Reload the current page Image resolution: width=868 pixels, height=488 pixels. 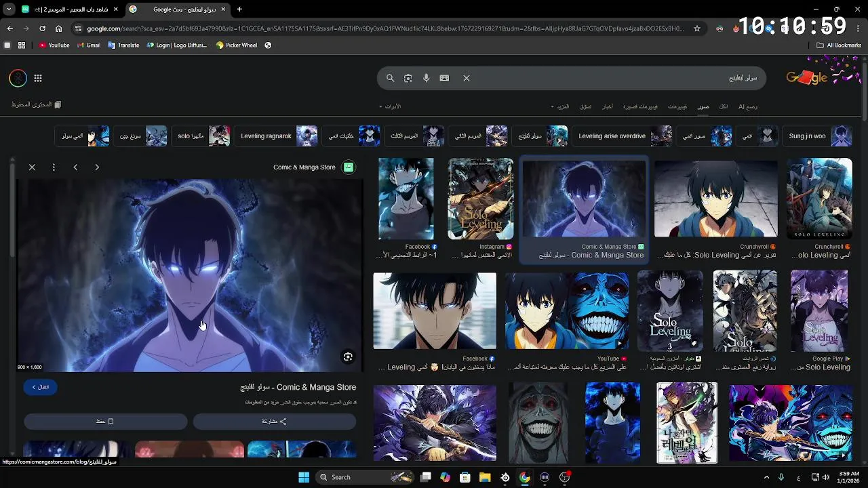42,28
